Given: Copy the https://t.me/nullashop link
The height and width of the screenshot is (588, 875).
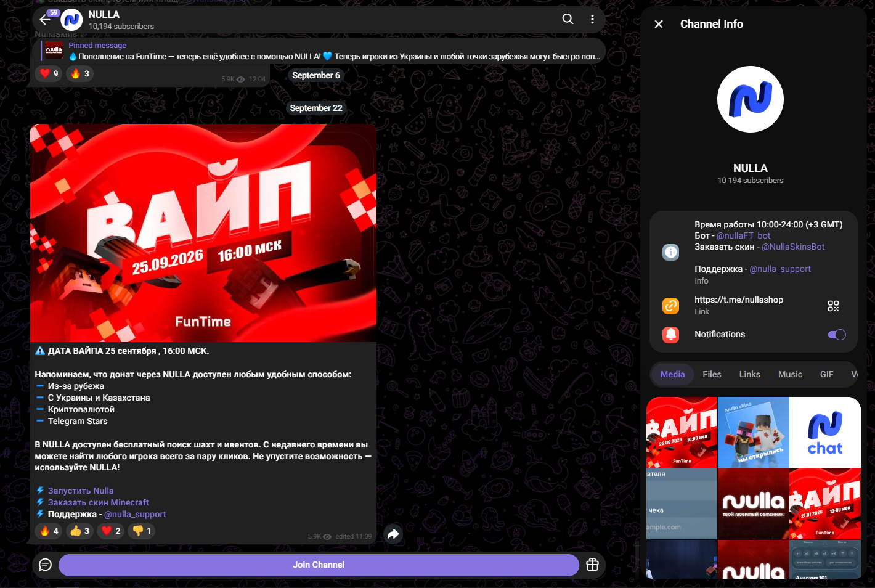Looking at the screenshot, I should 739,300.
